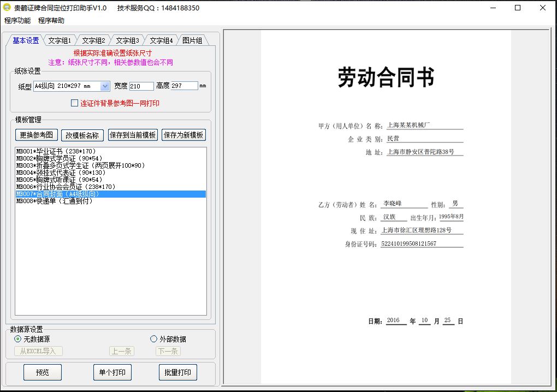Switch to the 基本设置 tab
Screen dimensions: 557x392
pyautogui.click(x=26, y=40)
